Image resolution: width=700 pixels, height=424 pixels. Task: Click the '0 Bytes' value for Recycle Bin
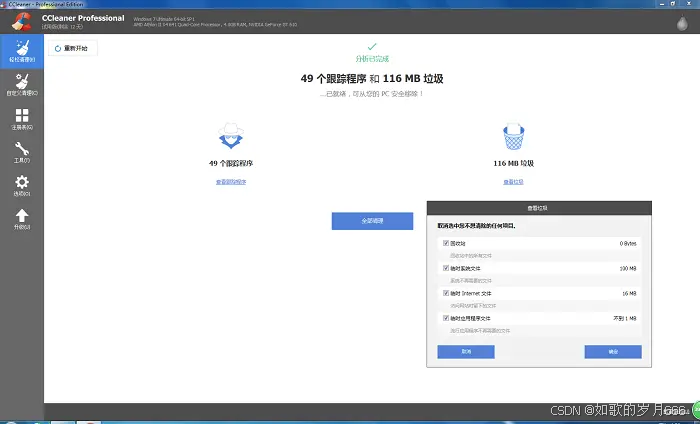[628, 244]
